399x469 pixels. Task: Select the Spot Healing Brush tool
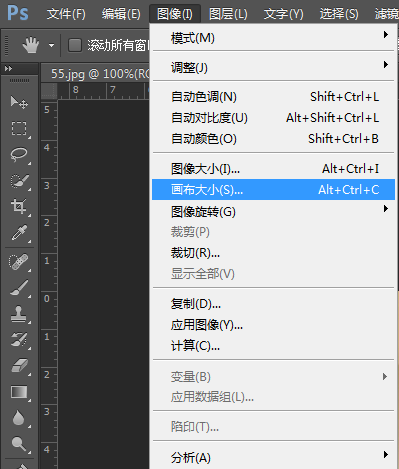point(19,262)
